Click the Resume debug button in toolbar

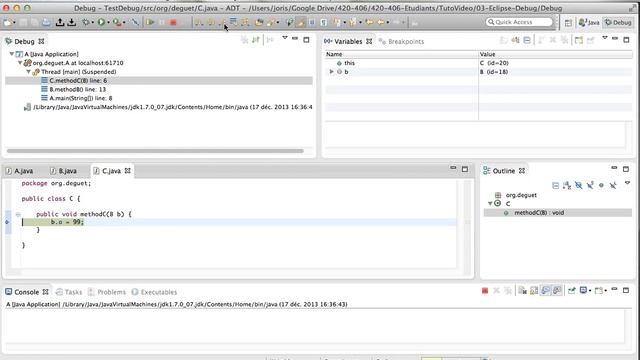coord(150,22)
